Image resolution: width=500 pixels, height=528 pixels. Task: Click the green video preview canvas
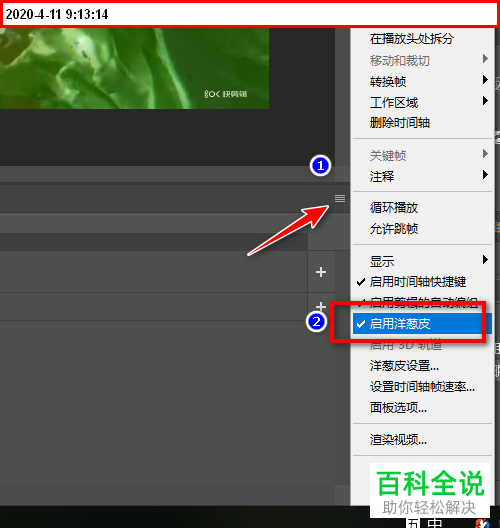[x=134, y=68]
